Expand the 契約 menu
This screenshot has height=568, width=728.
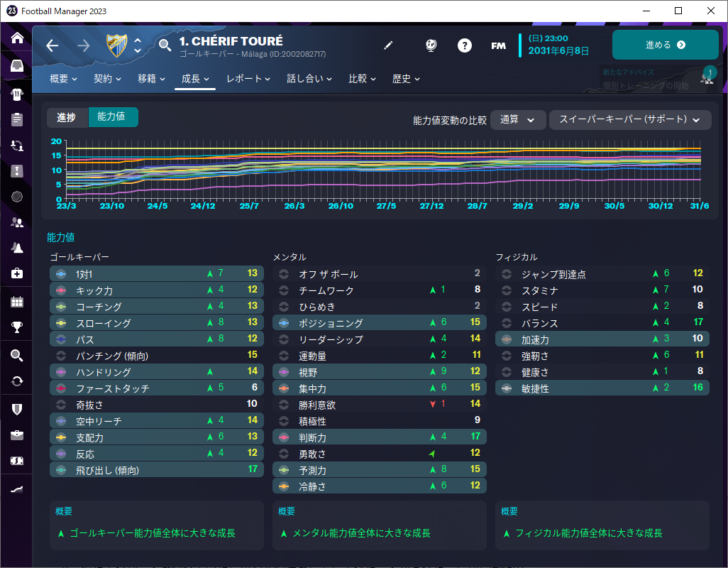(x=107, y=79)
